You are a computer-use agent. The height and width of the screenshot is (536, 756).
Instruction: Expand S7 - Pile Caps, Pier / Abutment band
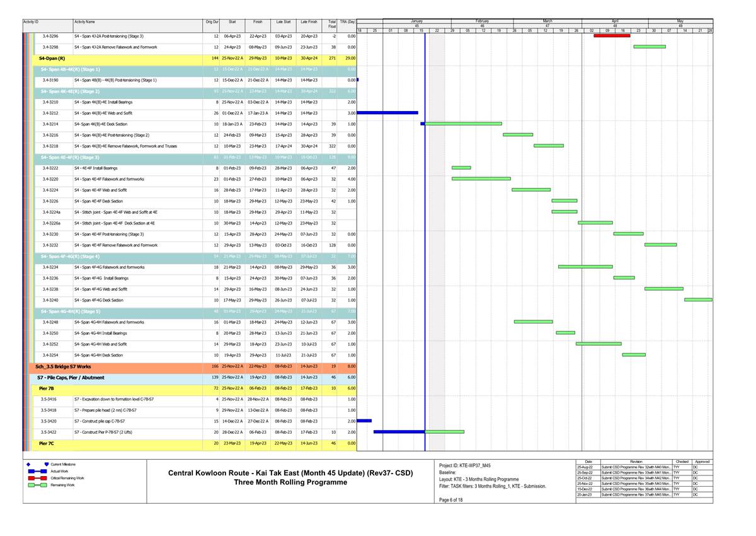coord(69,377)
